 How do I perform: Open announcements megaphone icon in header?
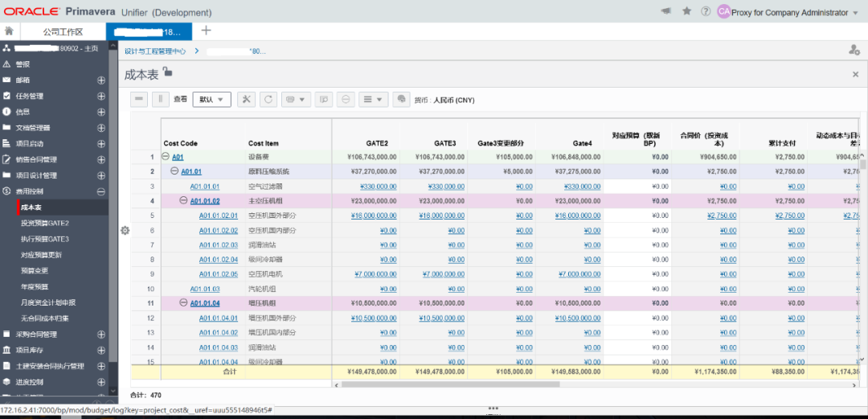click(666, 11)
